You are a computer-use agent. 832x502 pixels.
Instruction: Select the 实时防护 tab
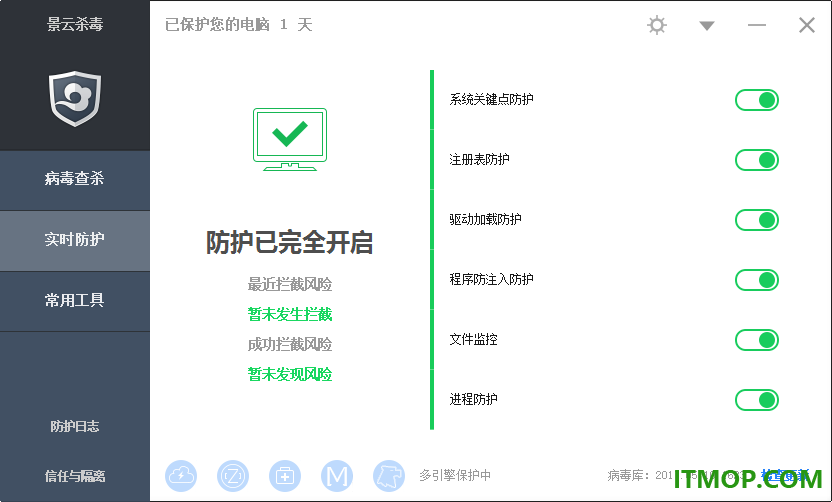tap(75, 241)
